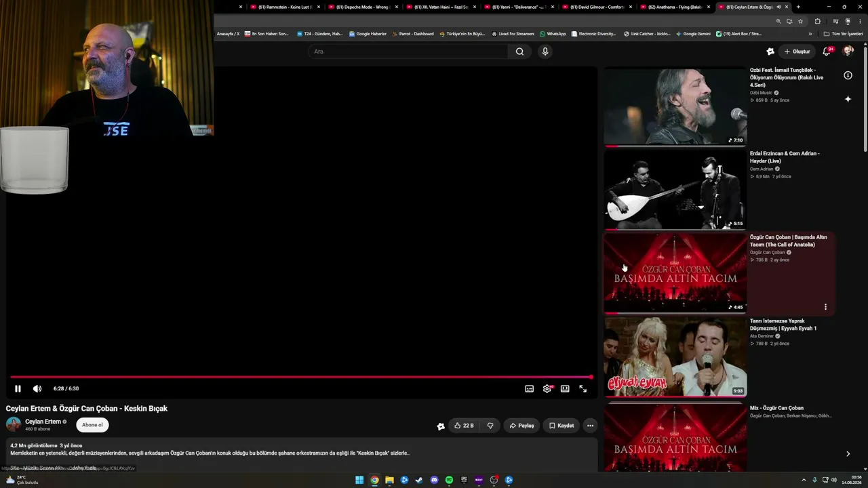Click the sparkle icon in right sidebar
The image size is (868, 488).
click(848, 99)
